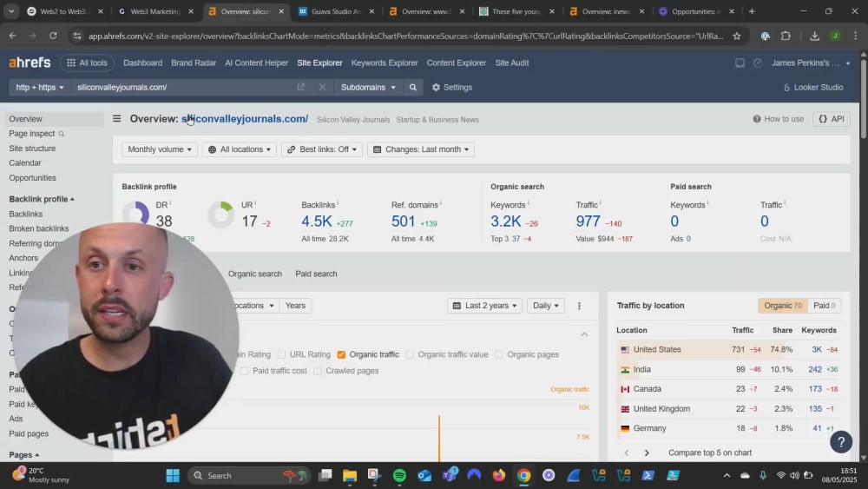This screenshot has width=868, height=489.
Task: Open Site Audit
Action: [x=511, y=63]
